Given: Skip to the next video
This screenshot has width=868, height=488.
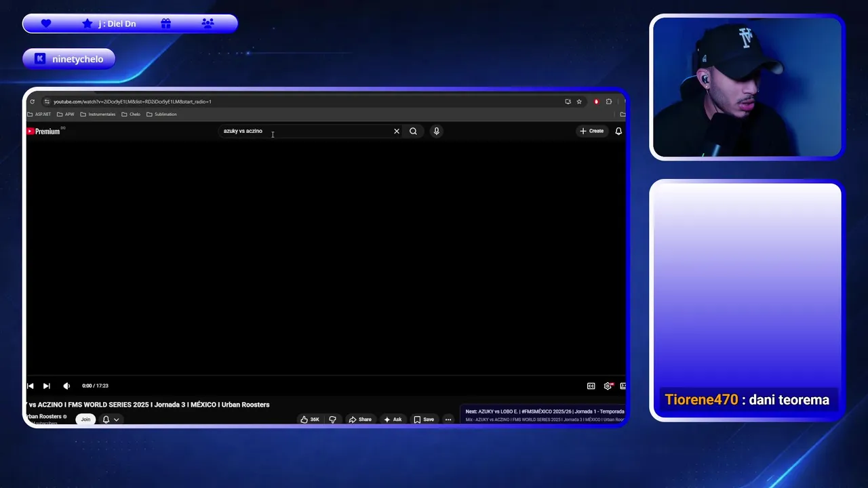Looking at the screenshot, I should 46,386.
